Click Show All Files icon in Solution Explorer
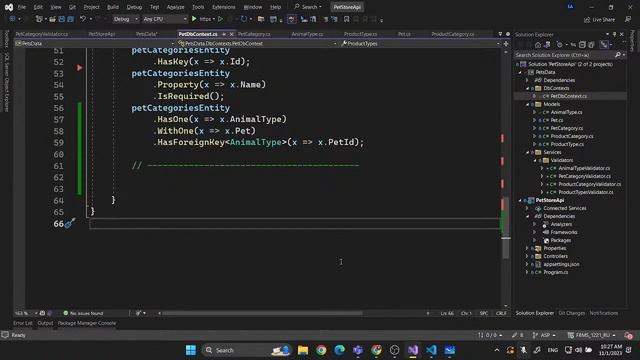Screen dimensions: 640x360 (591, 44)
